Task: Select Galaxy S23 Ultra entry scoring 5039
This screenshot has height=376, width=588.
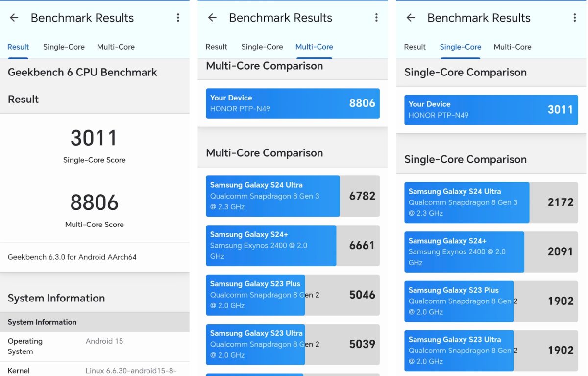Action: (293, 344)
